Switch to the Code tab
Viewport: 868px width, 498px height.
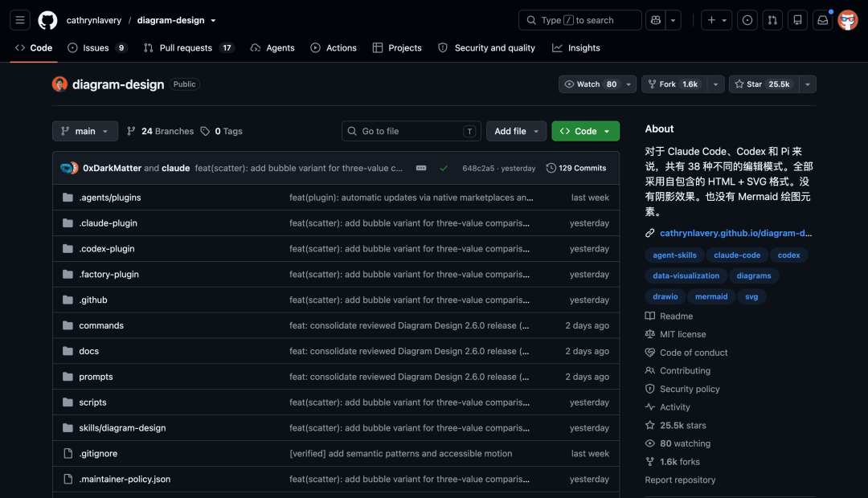click(34, 48)
